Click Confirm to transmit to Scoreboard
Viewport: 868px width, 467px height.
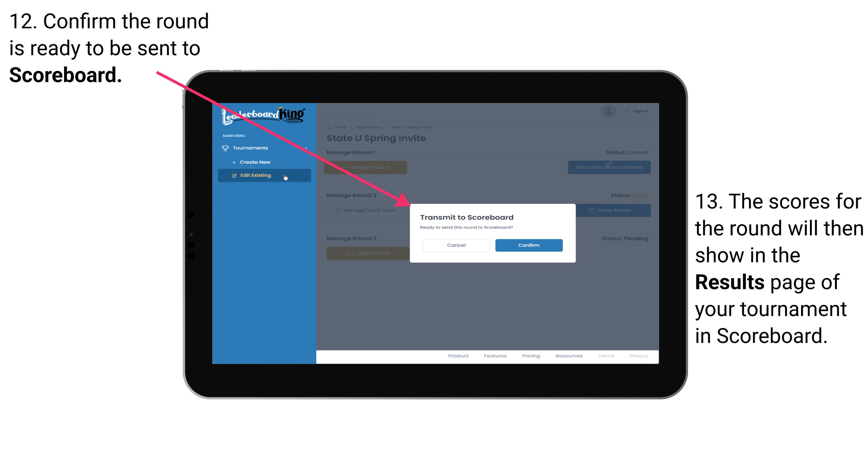click(528, 244)
